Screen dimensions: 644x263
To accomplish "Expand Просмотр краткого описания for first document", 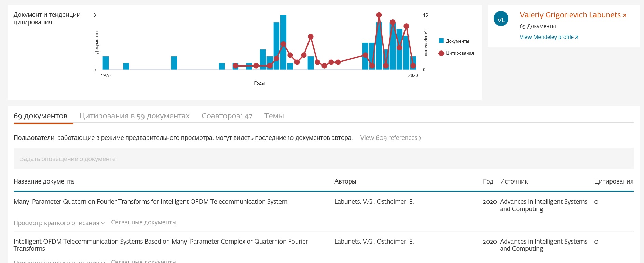I will click(56, 223).
